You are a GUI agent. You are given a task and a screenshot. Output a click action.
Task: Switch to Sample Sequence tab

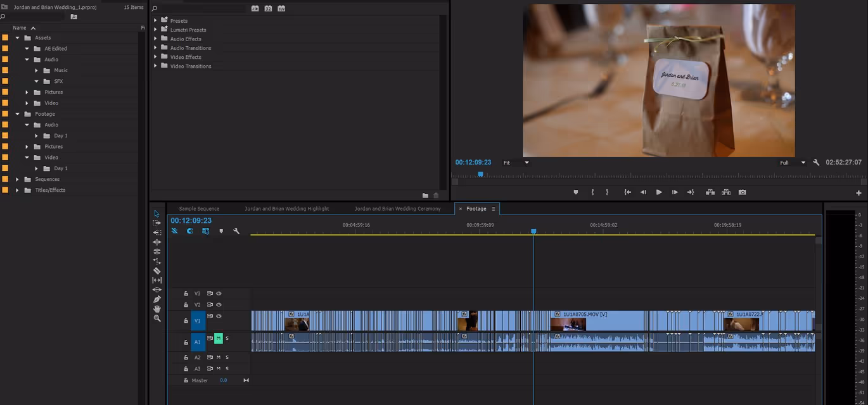(199, 208)
